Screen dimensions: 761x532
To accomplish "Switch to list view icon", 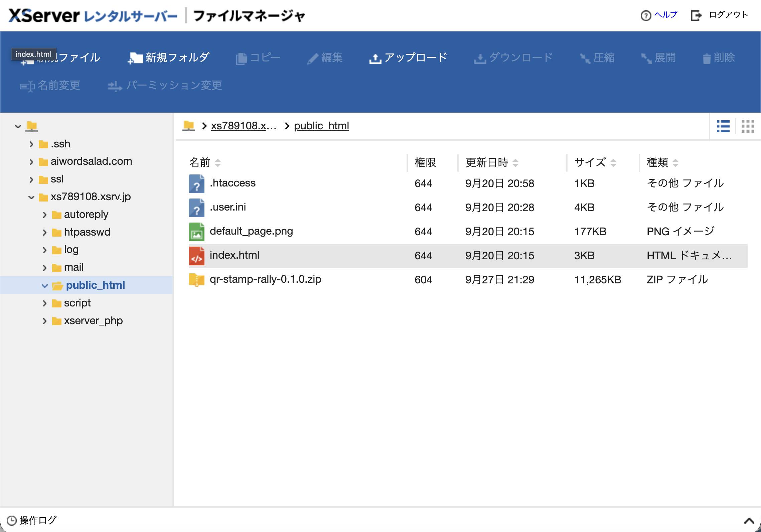I will [x=723, y=126].
